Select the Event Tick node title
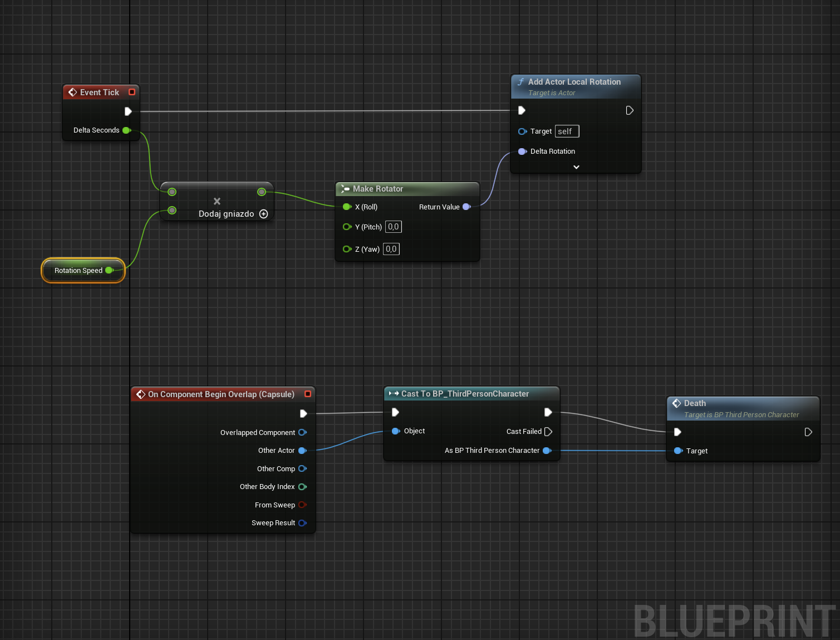 tap(100, 92)
